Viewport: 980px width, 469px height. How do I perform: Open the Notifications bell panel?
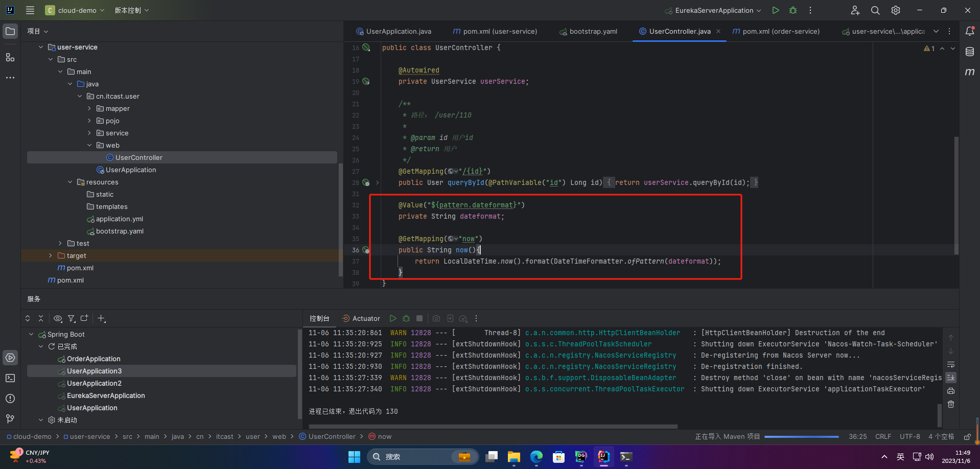point(969,31)
